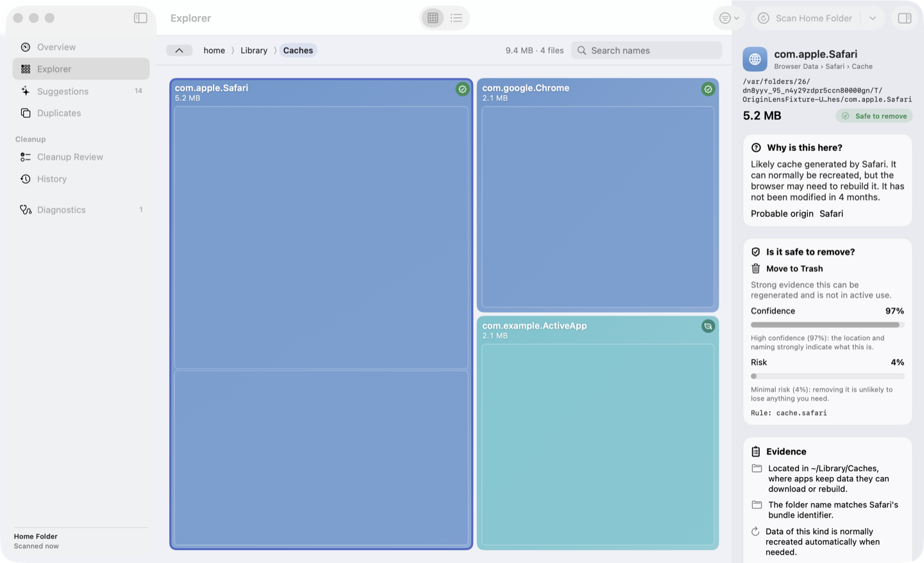This screenshot has height=563, width=924.
Task: Navigate to Library in breadcrumb
Action: click(254, 51)
